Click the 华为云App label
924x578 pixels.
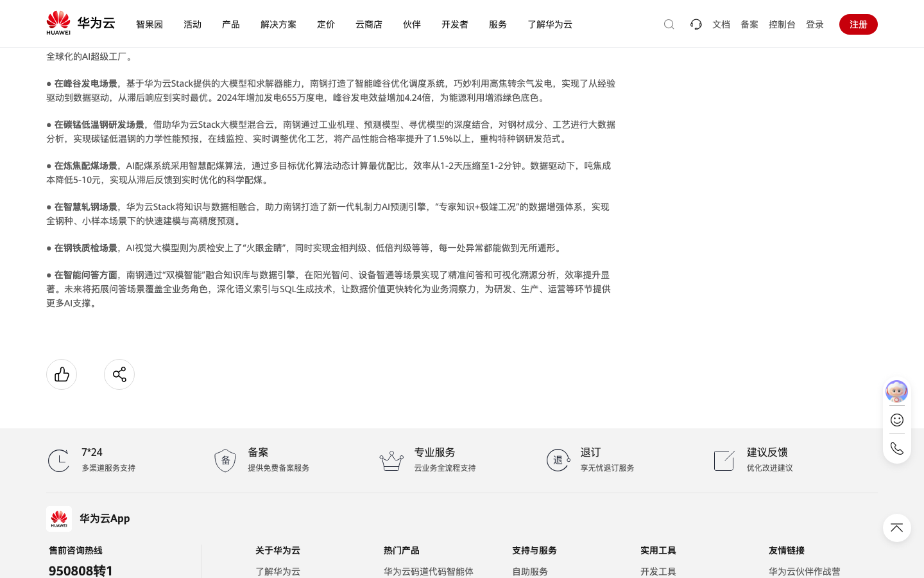coord(105,518)
